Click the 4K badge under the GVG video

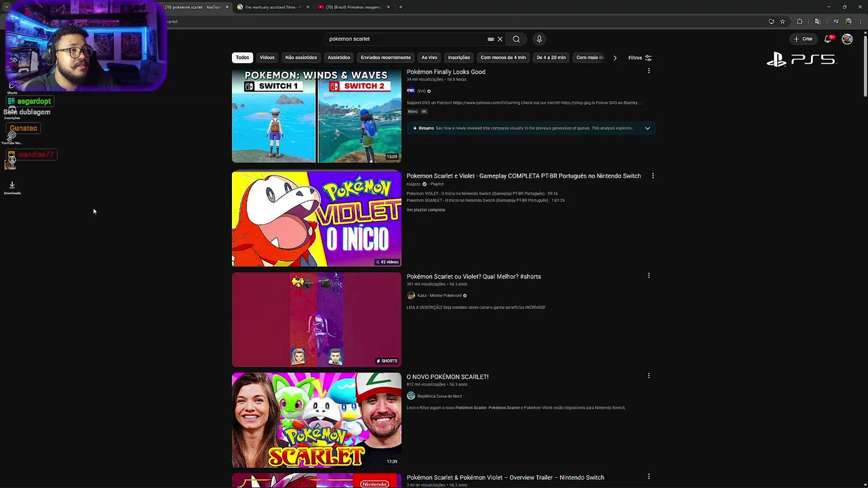(x=424, y=111)
